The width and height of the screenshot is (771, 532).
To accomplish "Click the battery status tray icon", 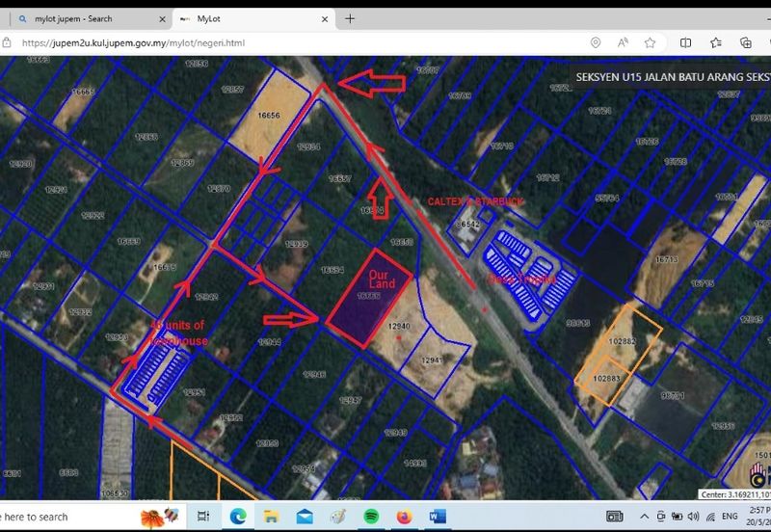I will click(678, 517).
